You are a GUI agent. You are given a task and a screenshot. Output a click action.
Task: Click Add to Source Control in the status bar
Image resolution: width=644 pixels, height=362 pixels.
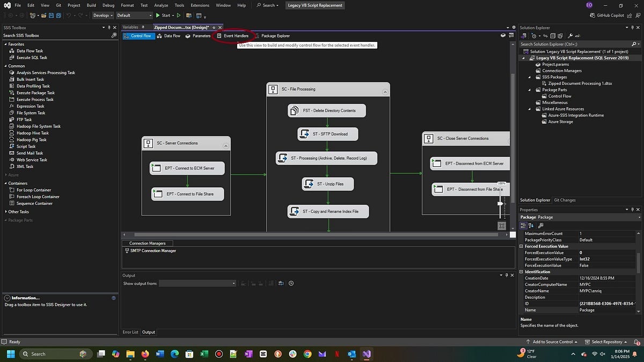tap(552, 342)
